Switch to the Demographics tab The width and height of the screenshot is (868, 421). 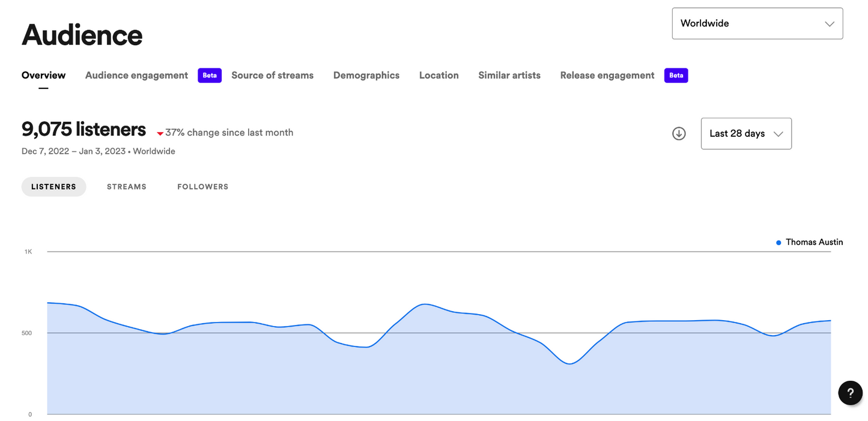366,75
